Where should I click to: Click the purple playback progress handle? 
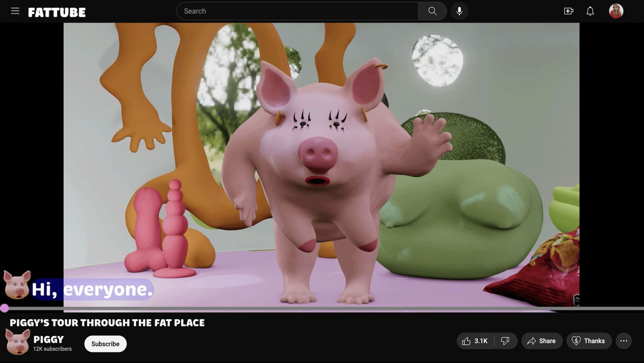4,308
